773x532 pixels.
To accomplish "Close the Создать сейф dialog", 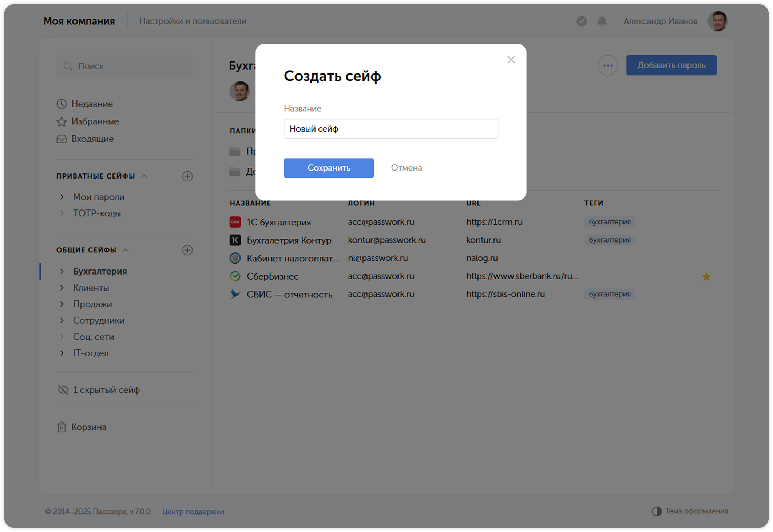I will 511,60.
